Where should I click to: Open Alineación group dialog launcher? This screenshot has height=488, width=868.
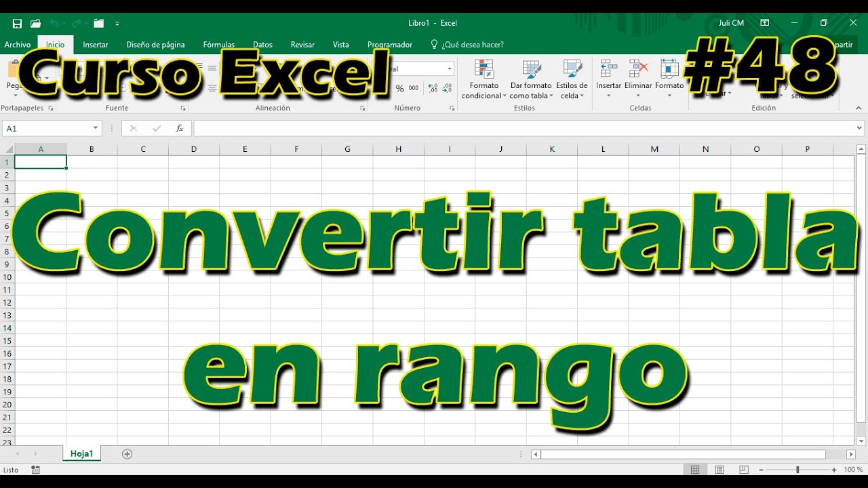363,108
